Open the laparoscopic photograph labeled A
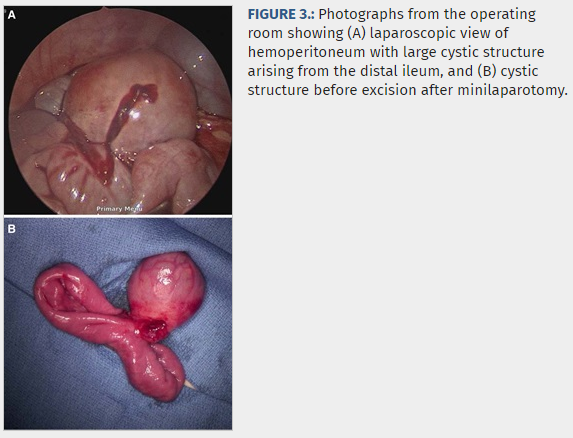The height and width of the screenshot is (438, 573). (x=118, y=110)
